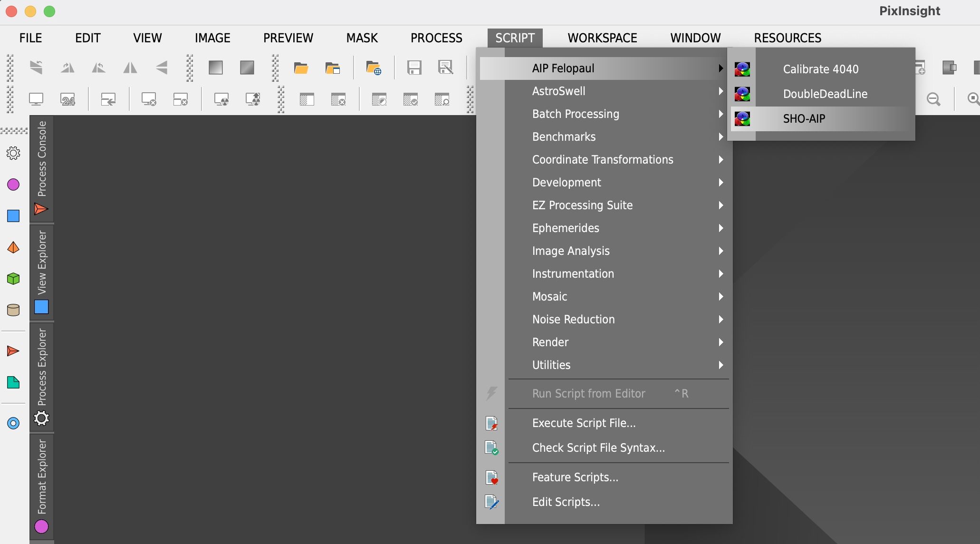980x544 pixels.
Task: Open the Mosaic script category
Action: click(x=604, y=296)
